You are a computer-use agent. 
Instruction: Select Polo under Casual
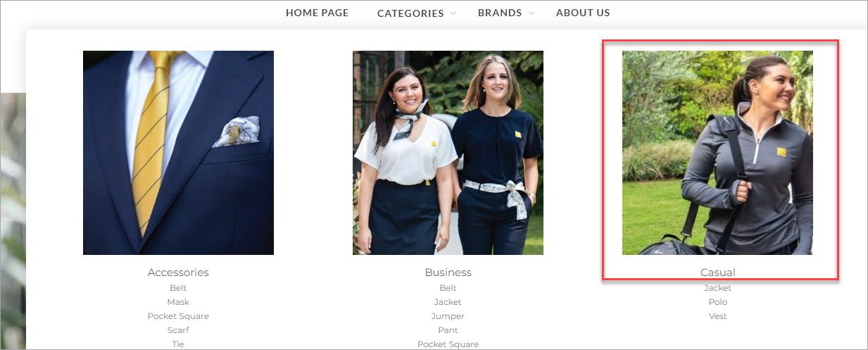point(717,302)
